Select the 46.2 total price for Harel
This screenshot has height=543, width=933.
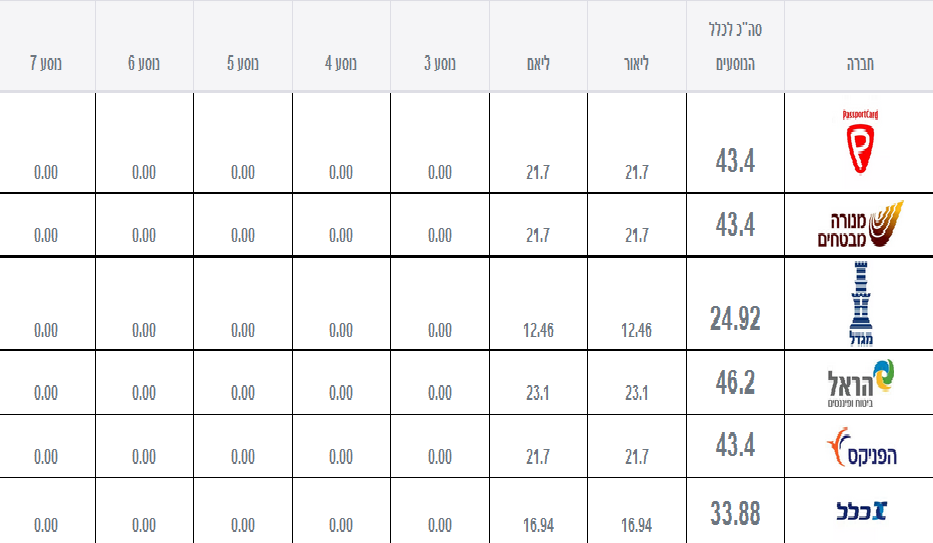click(x=735, y=382)
